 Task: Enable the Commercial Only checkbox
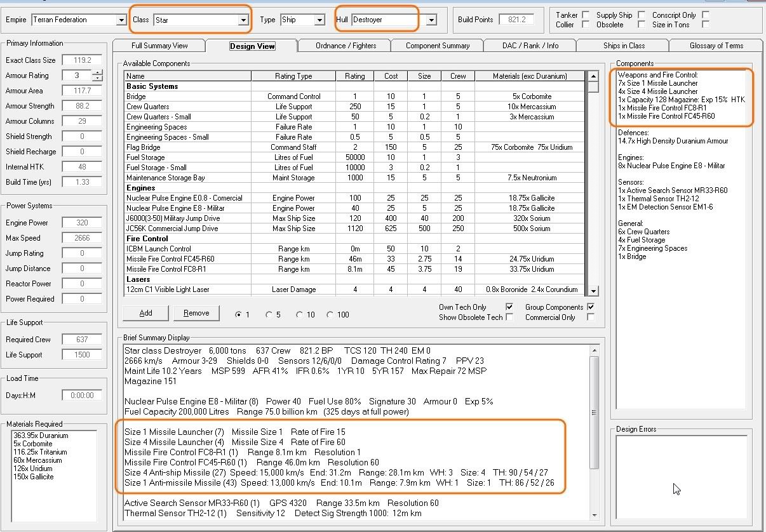pyautogui.click(x=591, y=317)
